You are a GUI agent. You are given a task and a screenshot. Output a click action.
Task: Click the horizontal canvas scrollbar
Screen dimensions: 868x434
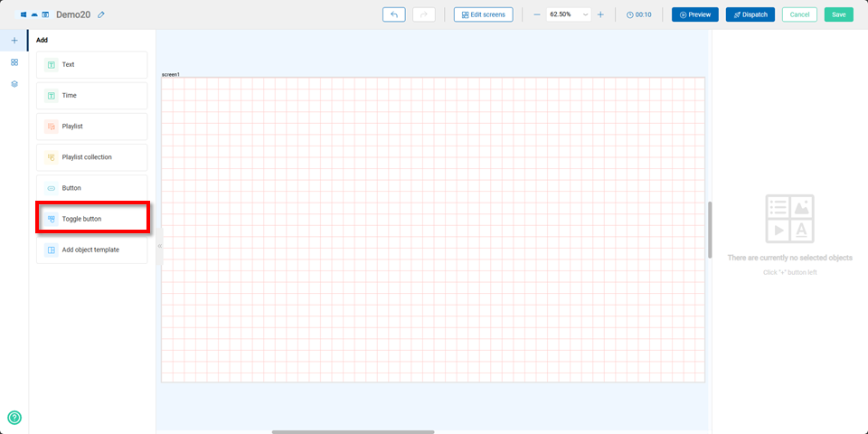[x=353, y=432]
